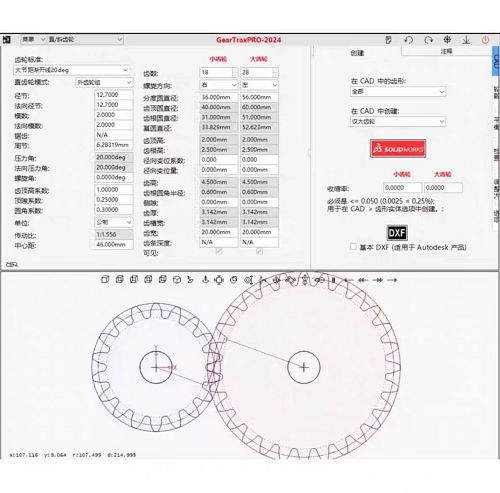Click the red SolidWorks create button
Viewport: 500px width, 493px height.
click(398, 148)
